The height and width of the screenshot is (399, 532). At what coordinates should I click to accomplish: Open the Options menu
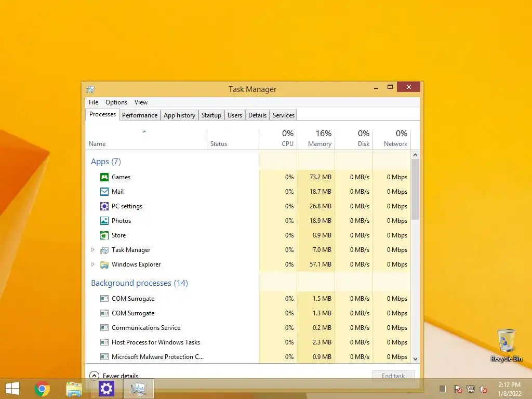click(x=116, y=102)
